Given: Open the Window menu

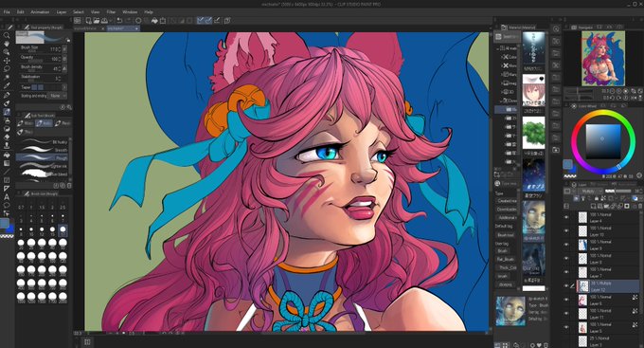Looking at the screenshot, I should point(130,12).
